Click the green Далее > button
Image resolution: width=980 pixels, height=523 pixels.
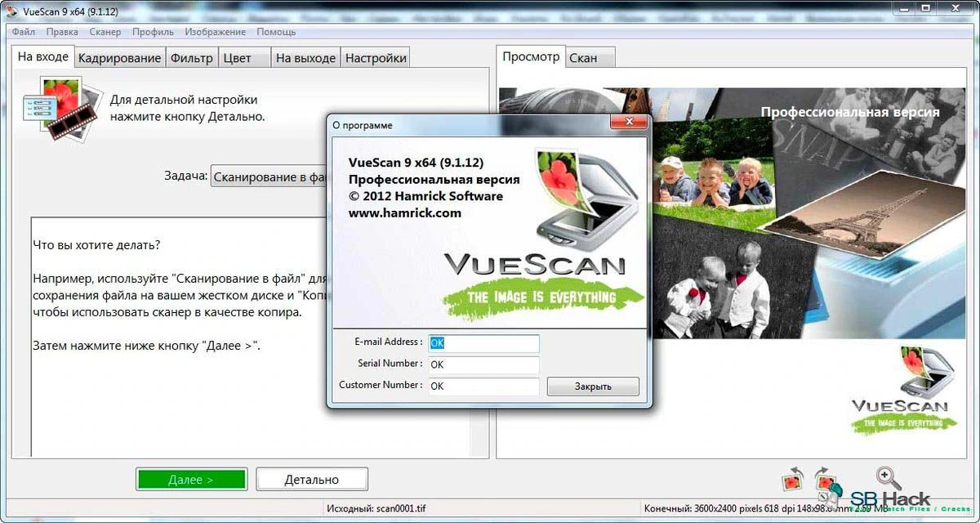coord(191,480)
